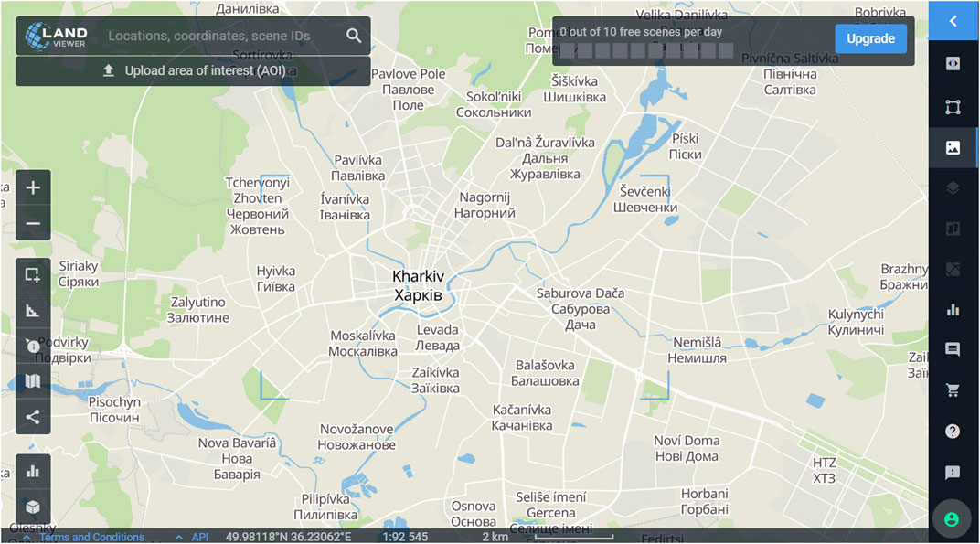Click Upload area of interest (AOI)
The height and width of the screenshot is (544, 980).
click(x=193, y=70)
